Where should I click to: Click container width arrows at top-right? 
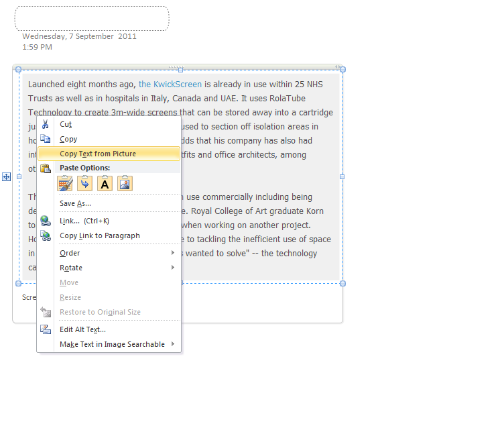338,67
